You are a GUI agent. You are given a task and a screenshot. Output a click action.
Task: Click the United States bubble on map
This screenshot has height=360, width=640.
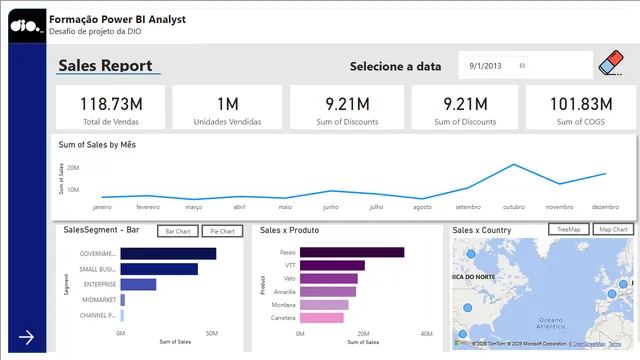pos(468,308)
